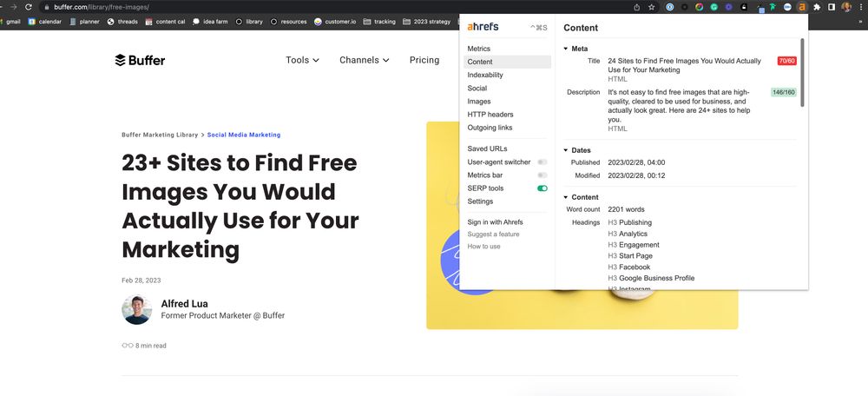Open Settings in Ahrefs popup
The height and width of the screenshot is (396, 868).
pyautogui.click(x=480, y=201)
